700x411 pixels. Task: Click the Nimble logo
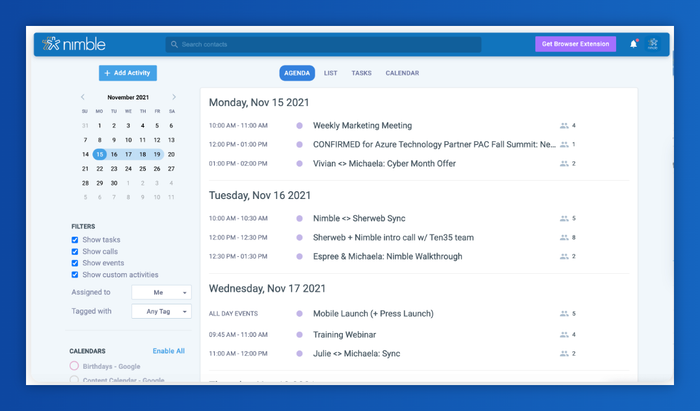pyautogui.click(x=74, y=44)
